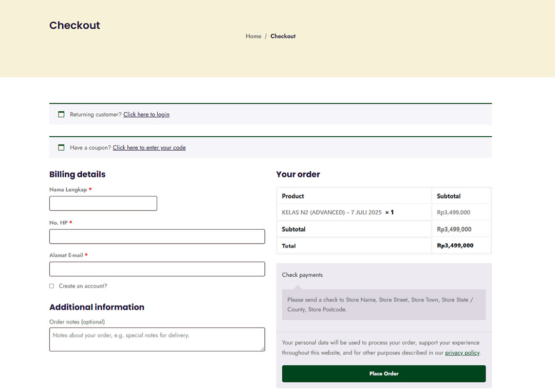
Task: Focus the Nama Lengkap input field
Action: coord(103,203)
